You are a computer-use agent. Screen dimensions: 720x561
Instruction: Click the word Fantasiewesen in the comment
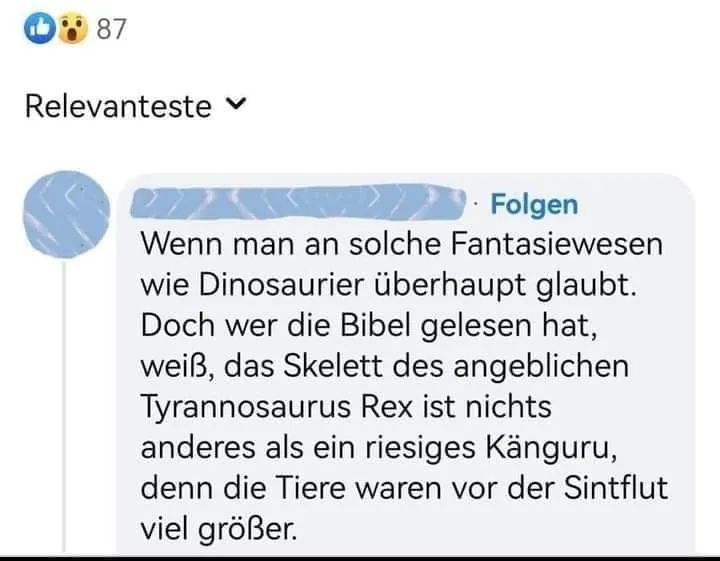pos(557,244)
